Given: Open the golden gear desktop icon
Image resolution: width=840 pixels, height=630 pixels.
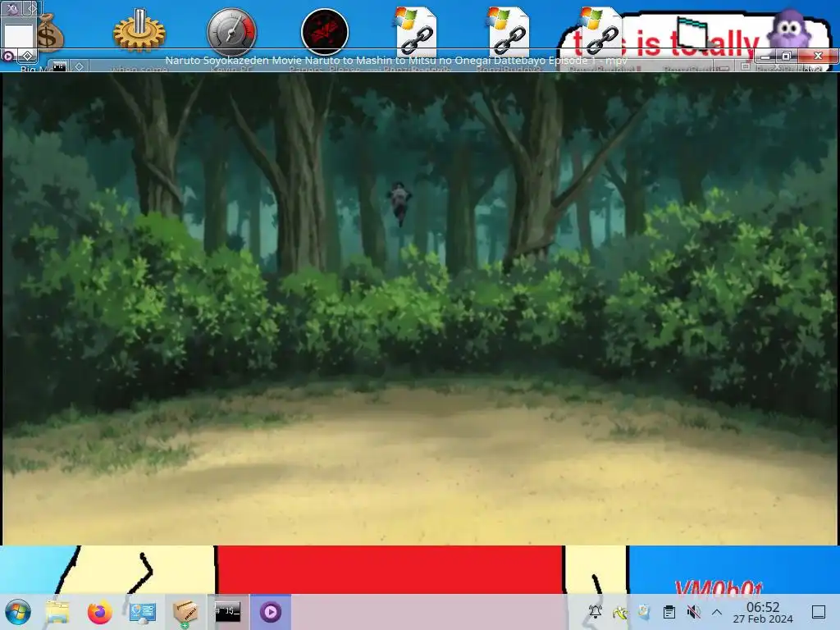Looking at the screenshot, I should [139, 31].
